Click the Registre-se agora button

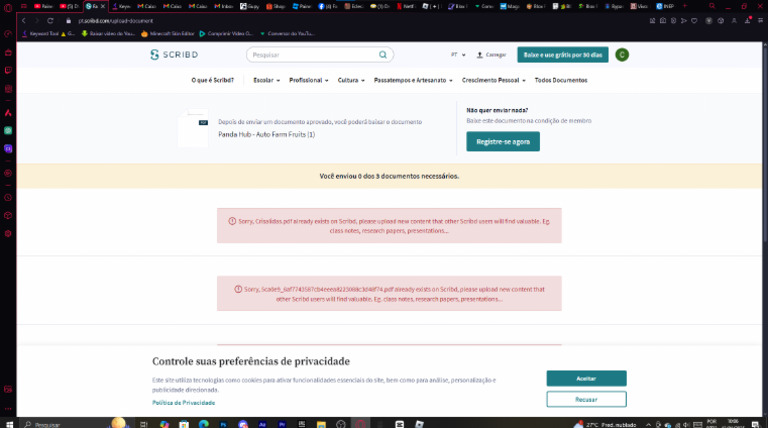(x=503, y=142)
